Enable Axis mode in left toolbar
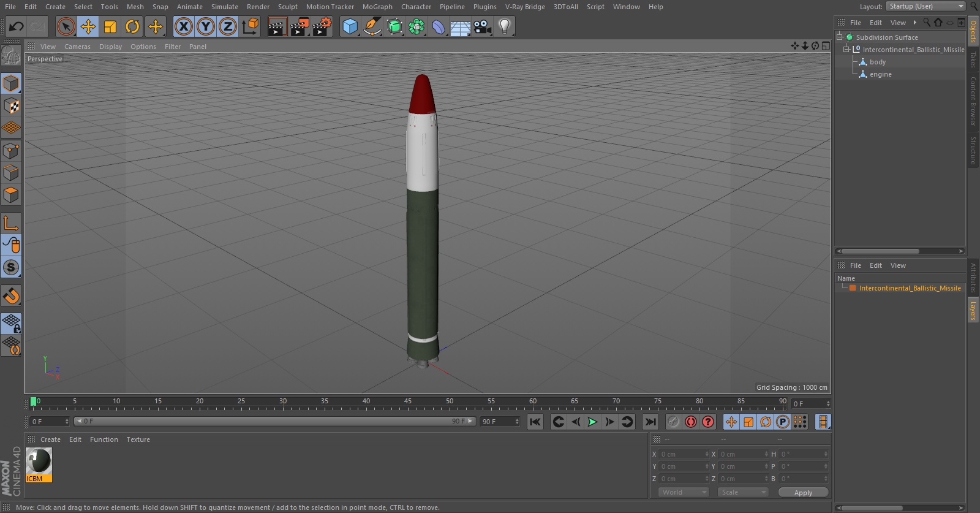980x513 pixels. point(11,223)
